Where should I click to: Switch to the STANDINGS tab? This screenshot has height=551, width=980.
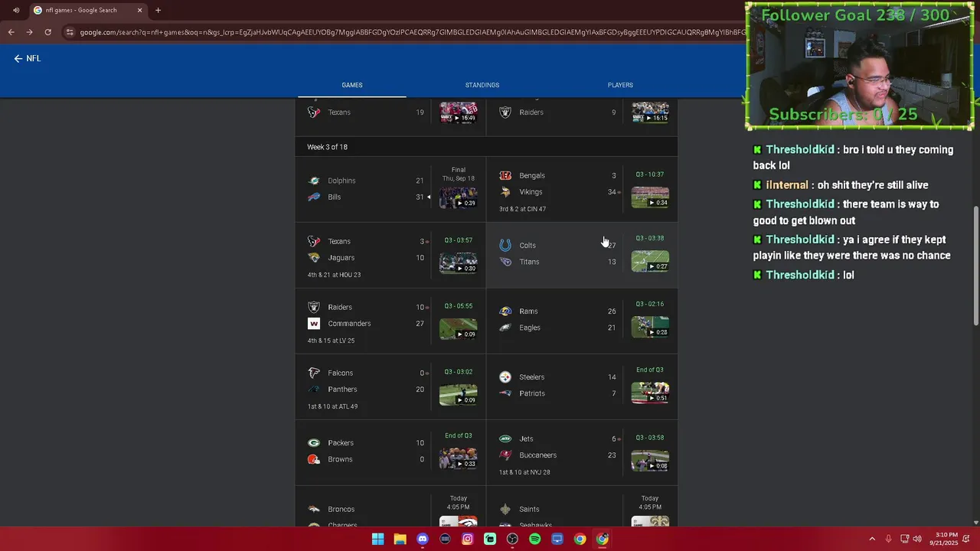click(482, 85)
